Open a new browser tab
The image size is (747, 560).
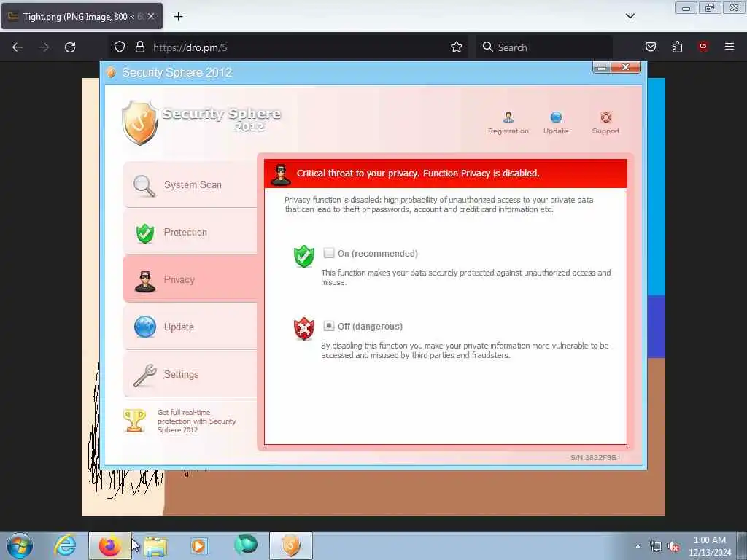coord(178,17)
